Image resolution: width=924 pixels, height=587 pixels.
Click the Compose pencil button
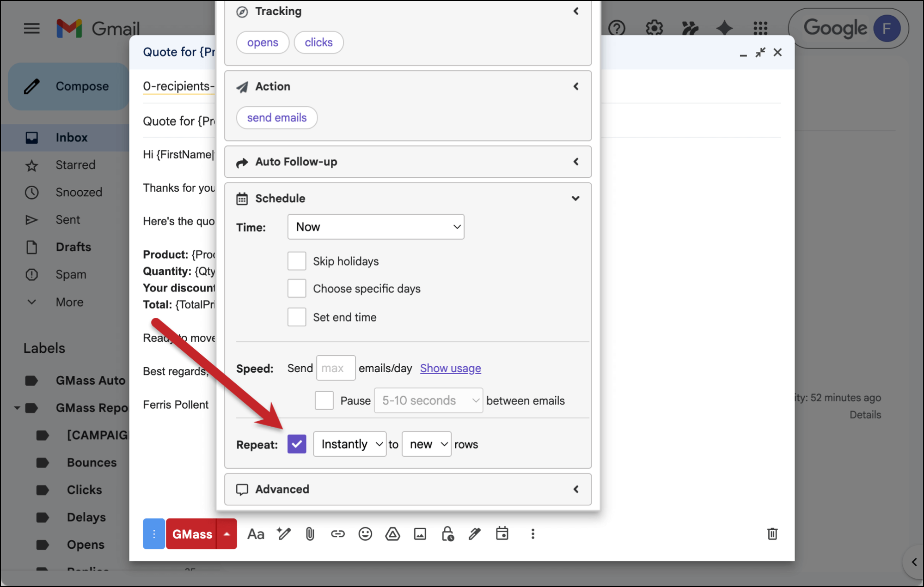pos(68,86)
